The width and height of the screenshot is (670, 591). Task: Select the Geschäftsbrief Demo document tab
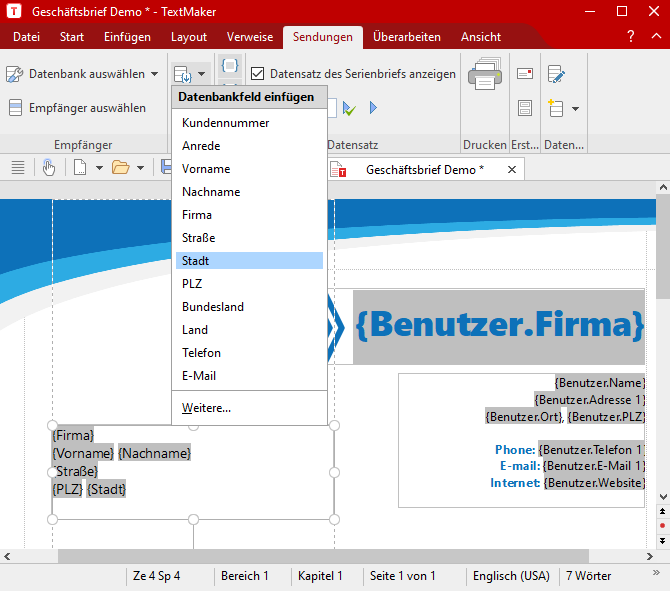point(425,170)
